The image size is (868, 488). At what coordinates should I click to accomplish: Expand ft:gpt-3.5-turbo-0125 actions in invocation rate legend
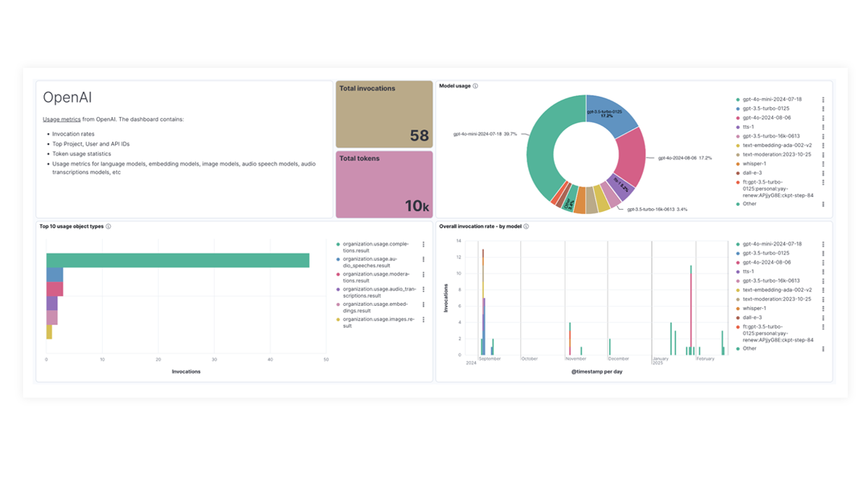(x=823, y=327)
